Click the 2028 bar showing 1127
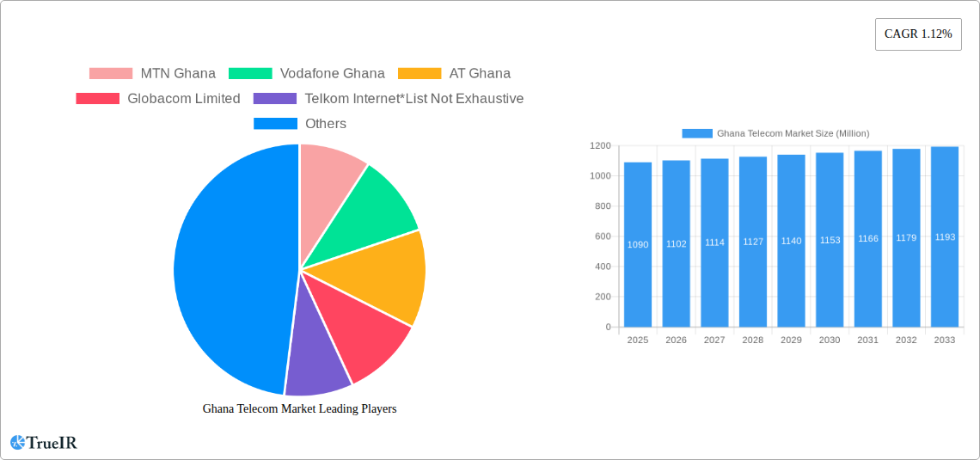The image size is (980, 460). pyautogui.click(x=753, y=242)
